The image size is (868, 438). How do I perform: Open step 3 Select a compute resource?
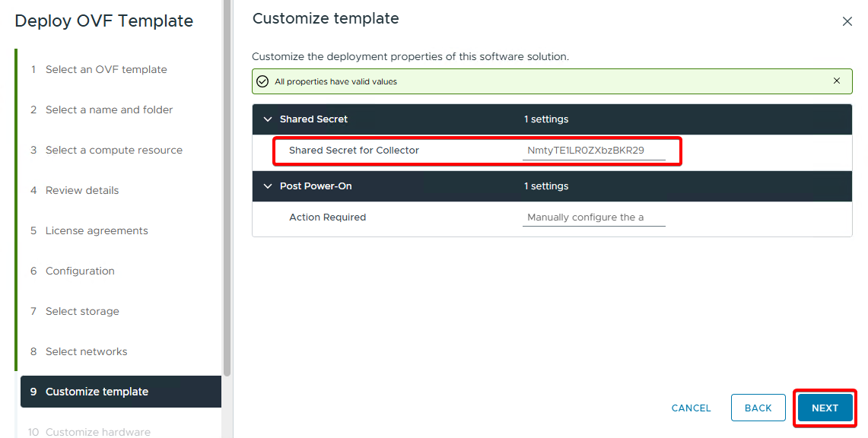point(113,150)
